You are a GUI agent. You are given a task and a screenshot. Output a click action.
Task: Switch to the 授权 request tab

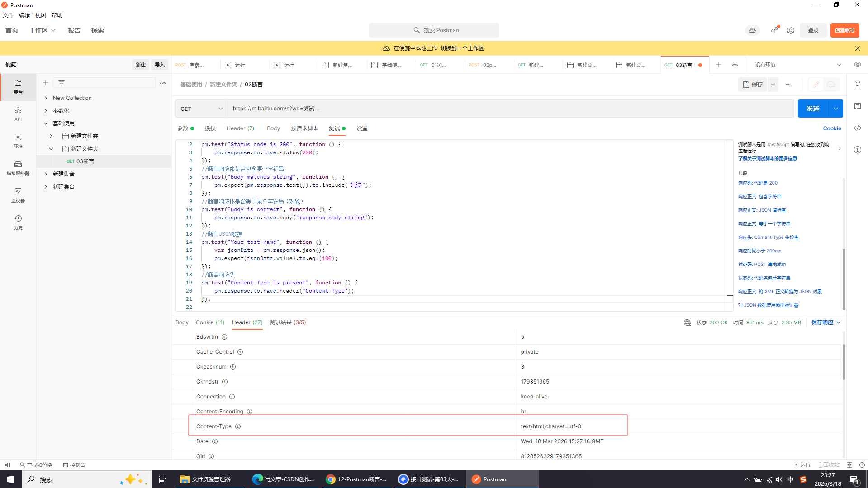point(210,128)
